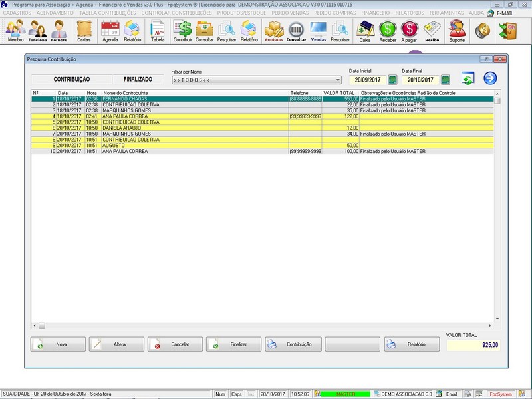Viewport: 532px width, 399px height.
Task: Click the green refresh arrows icon
Action: pyautogui.click(x=467, y=78)
